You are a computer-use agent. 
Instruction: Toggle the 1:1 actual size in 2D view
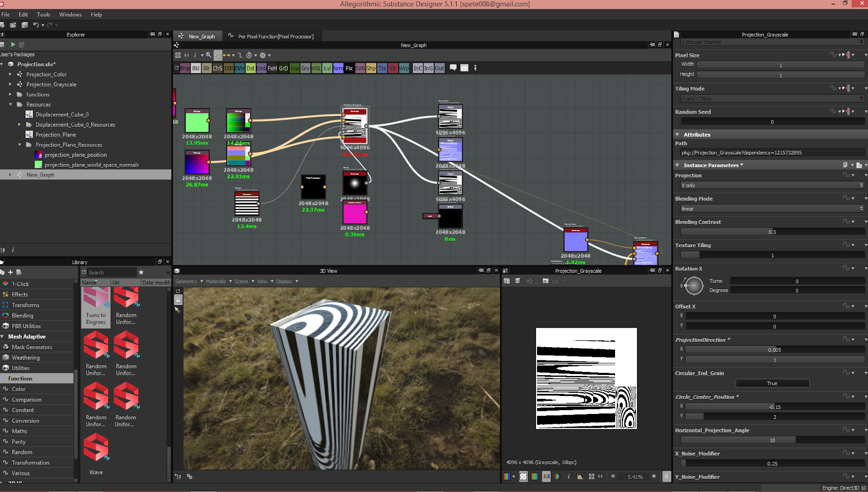click(x=600, y=476)
